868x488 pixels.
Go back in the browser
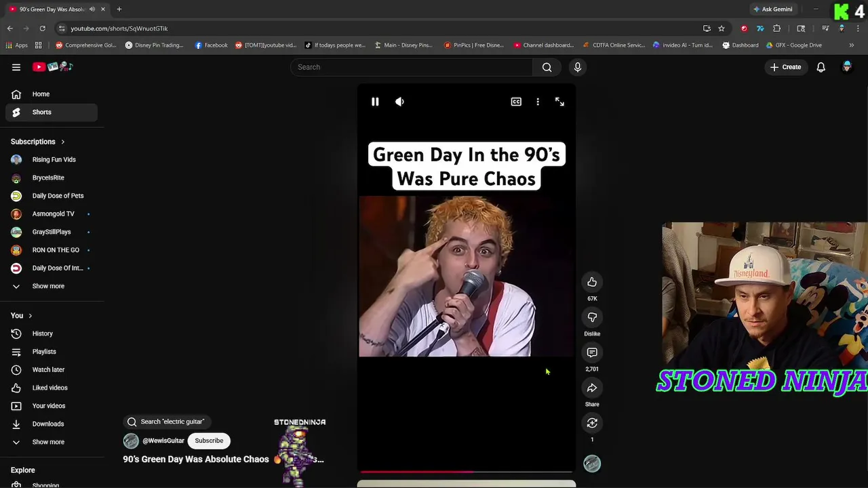point(10,28)
